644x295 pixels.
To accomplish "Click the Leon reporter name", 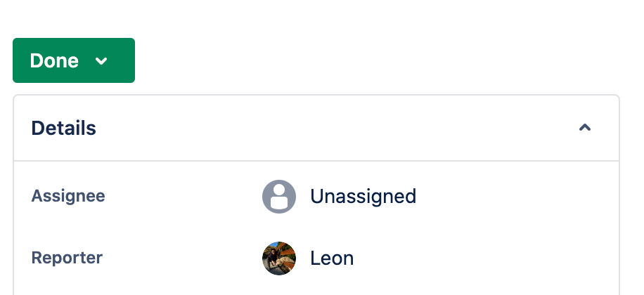I will pos(332,258).
